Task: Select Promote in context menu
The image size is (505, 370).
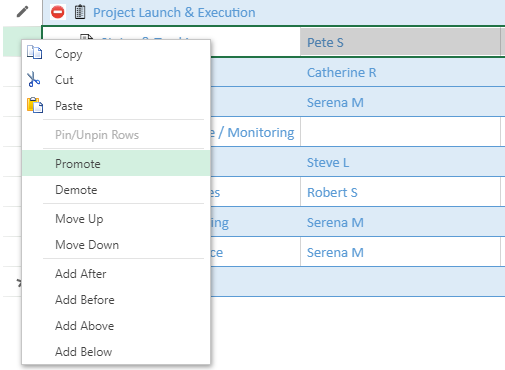Action: [116, 163]
